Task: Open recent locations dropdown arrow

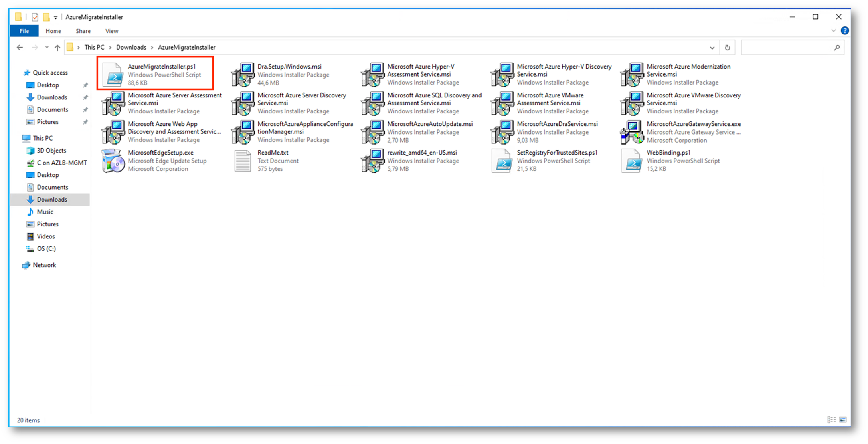Action: click(47, 48)
